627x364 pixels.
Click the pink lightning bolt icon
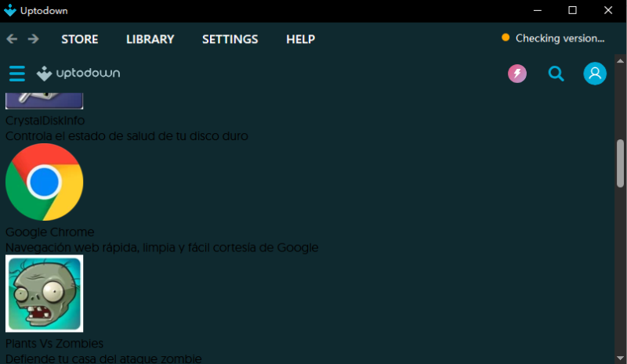coord(517,74)
